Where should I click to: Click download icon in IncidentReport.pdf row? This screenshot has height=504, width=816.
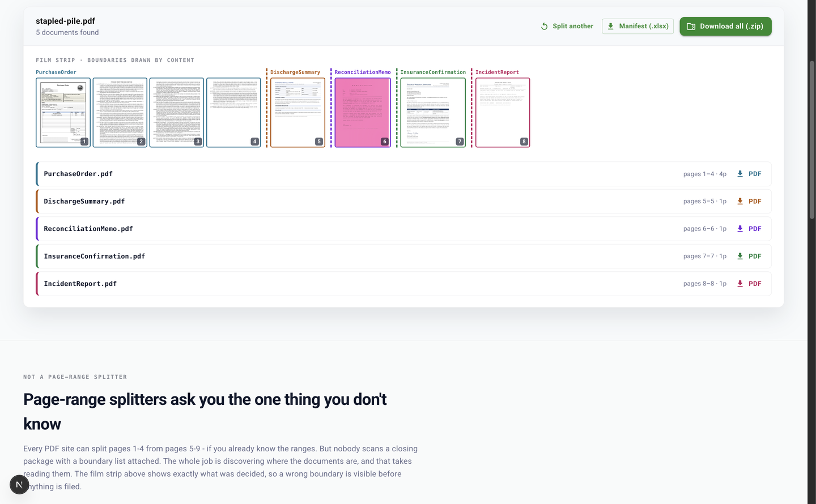pos(739,284)
